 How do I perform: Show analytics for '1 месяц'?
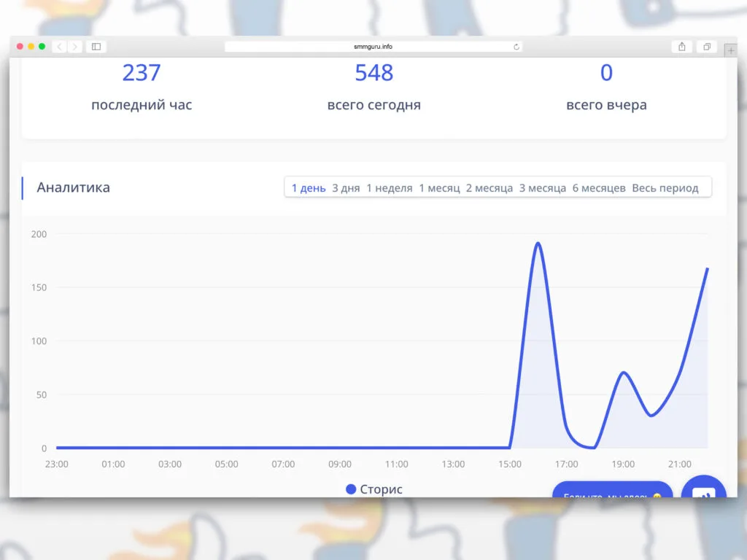pos(439,188)
